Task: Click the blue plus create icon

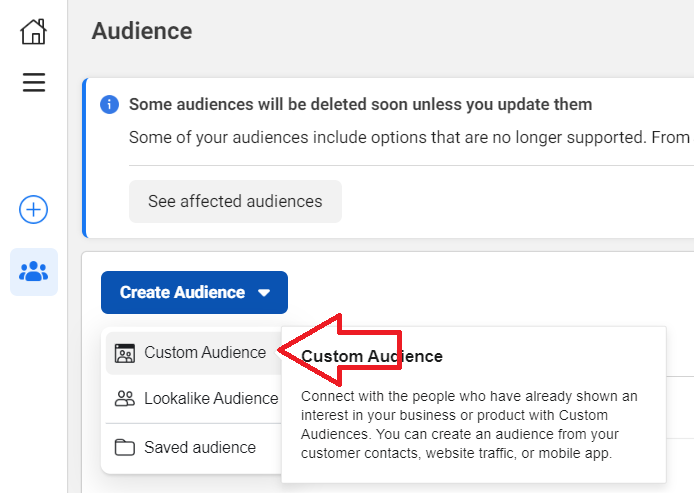Action: pyautogui.click(x=33, y=209)
